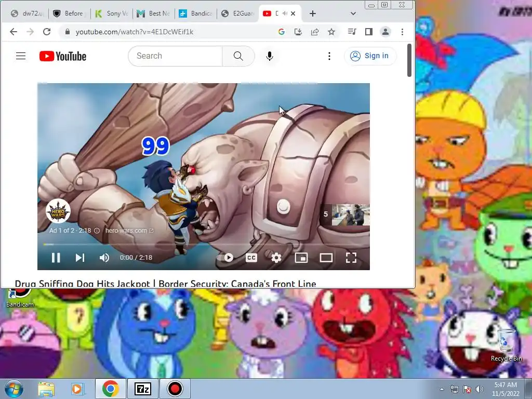Screen dimensions: 532x399
Task: Click Bandicam record icon on taskbar
Action: pyautogui.click(x=175, y=389)
